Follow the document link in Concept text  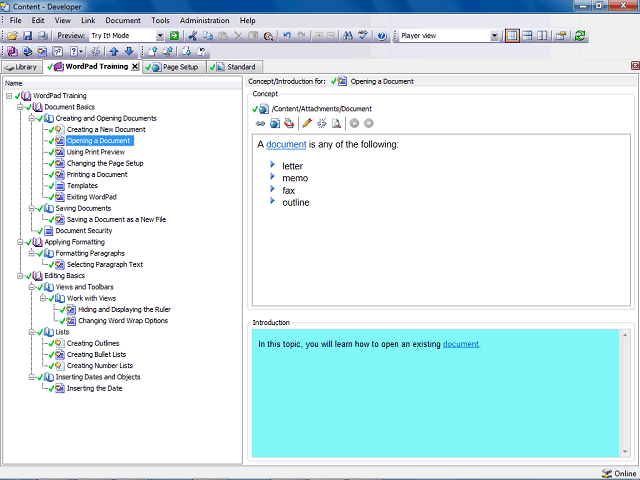(x=286, y=144)
